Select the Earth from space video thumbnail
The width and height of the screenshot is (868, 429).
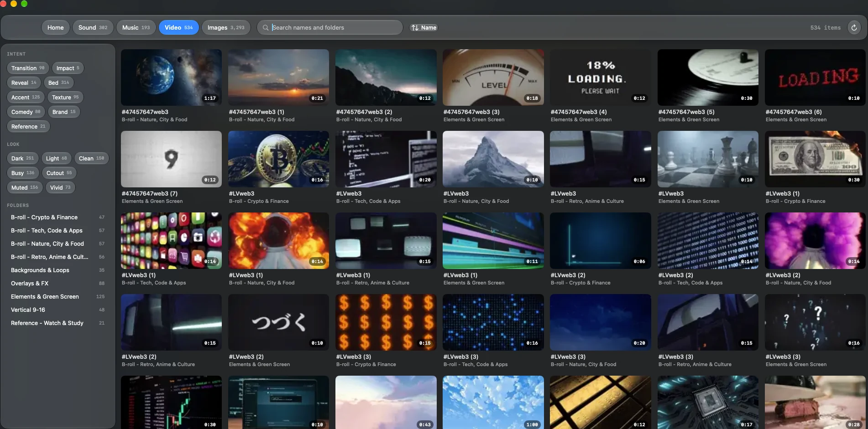pos(171,78)
